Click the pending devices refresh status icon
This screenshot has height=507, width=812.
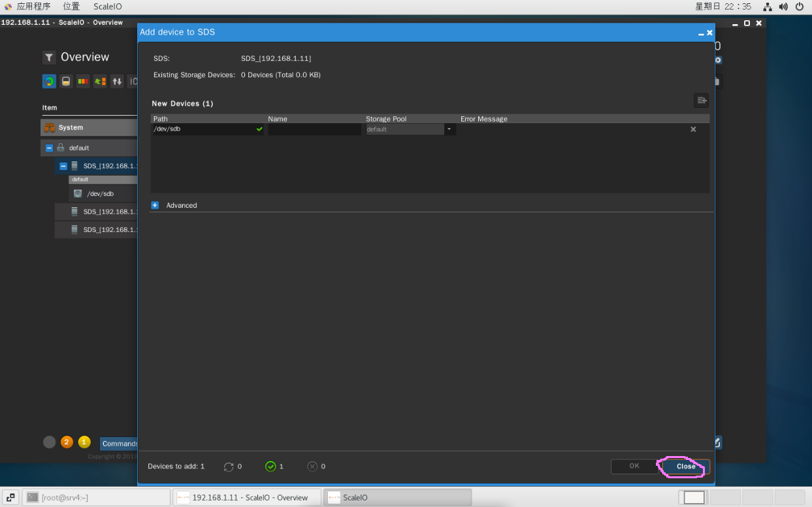point(229,466)
